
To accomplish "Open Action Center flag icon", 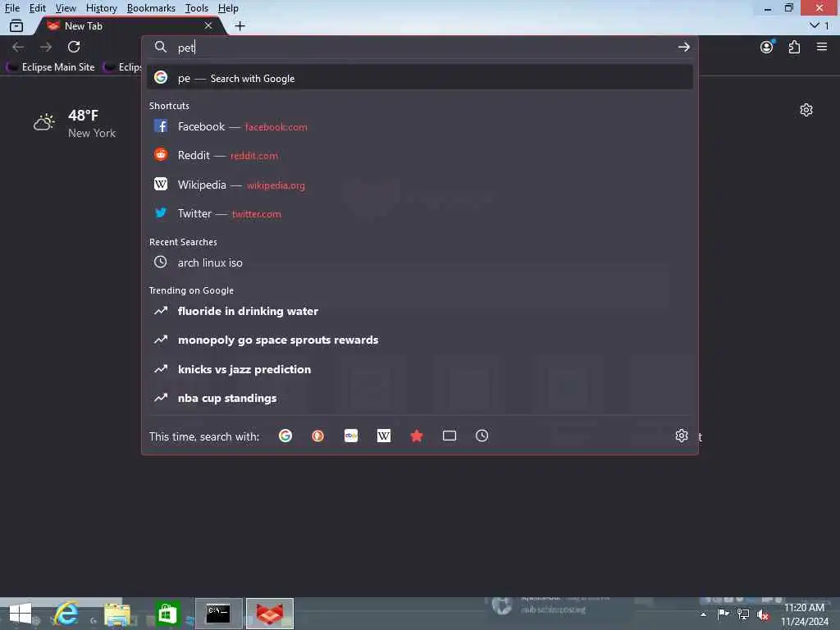I will pos(723,614).
